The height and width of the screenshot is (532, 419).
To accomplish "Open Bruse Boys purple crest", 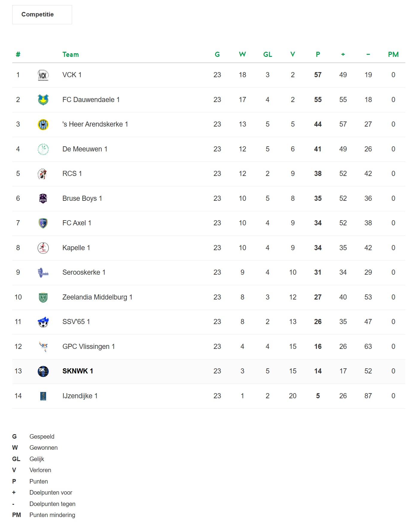I will pos(43,198).
